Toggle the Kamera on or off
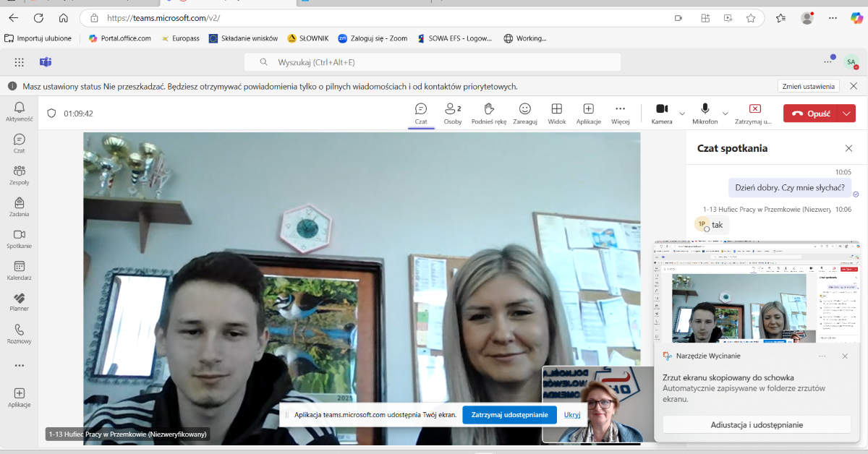868x454 pixels. 662,113
